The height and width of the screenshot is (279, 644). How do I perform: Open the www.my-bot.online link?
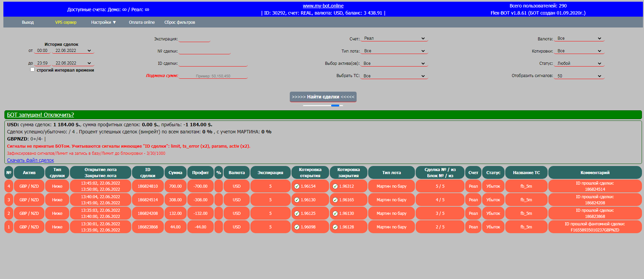point(323,6)
